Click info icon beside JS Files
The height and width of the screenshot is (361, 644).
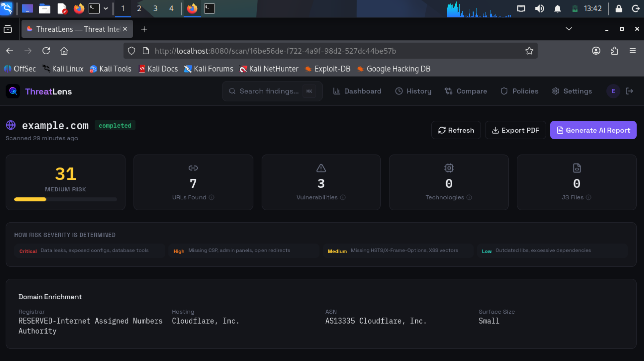point(588,197)
